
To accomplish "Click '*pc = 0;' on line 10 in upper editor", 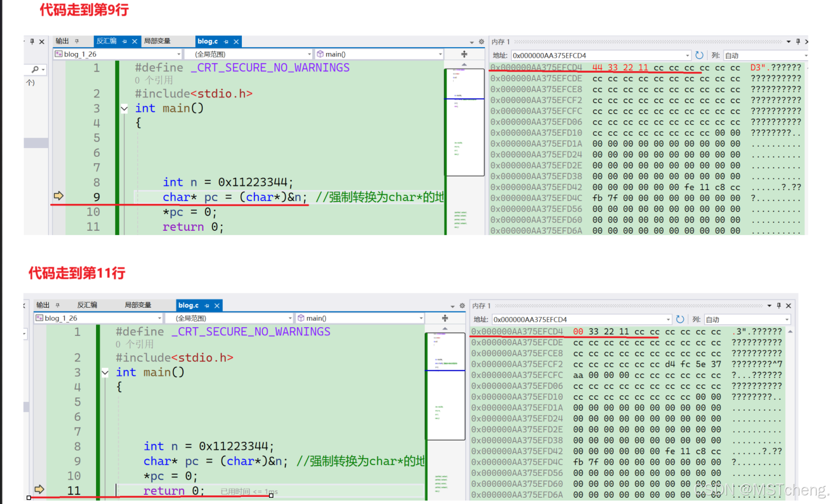I will click(x=190, y=212).
